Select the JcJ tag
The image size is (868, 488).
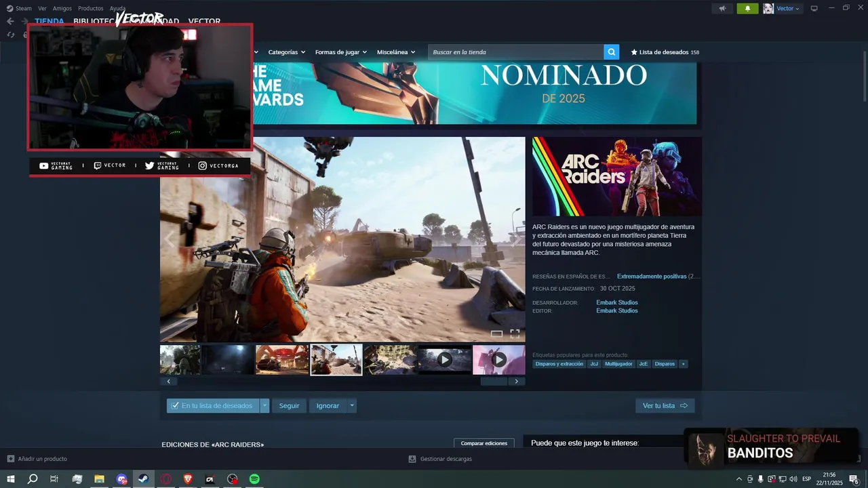(x=594, y=364)
